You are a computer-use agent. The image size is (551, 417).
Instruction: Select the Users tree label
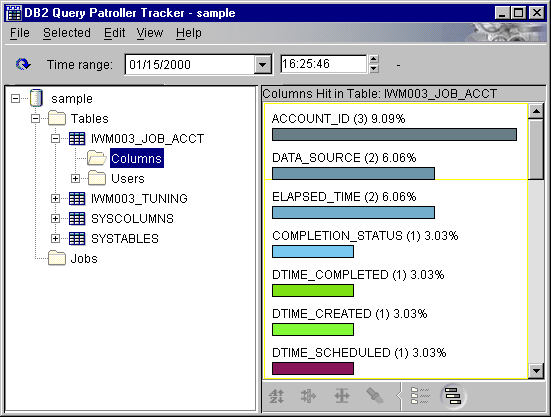128,178
